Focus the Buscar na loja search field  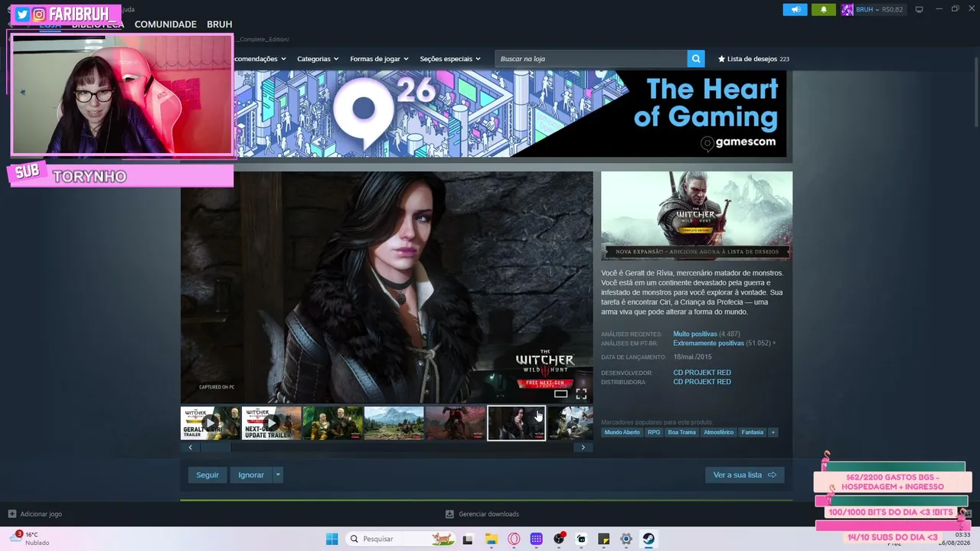[591, 59]
